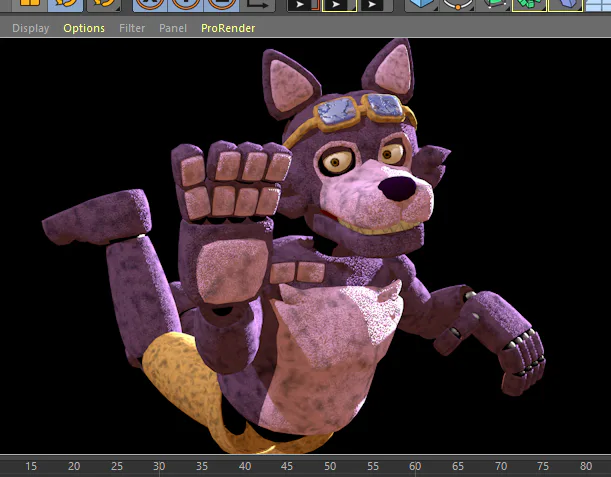611x477 pixels.
Task: Click frame 50 on the timeline ruler
Action: pyautogui.click(x=330, y=466)
